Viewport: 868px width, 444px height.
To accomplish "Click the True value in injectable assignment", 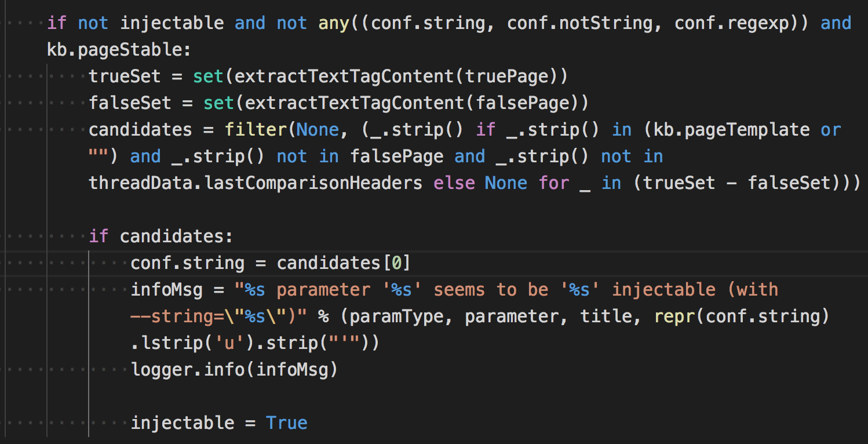I will 287,423.
